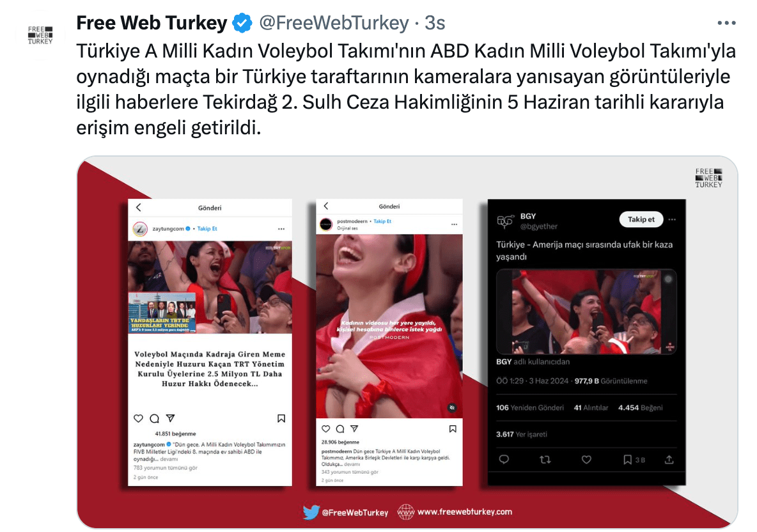Image resolution: width=757 pixels, height=532 pixels.
Task: Click the reply bubble icon in BGY post
Action: pyautogui.click(x=504, y=460)
